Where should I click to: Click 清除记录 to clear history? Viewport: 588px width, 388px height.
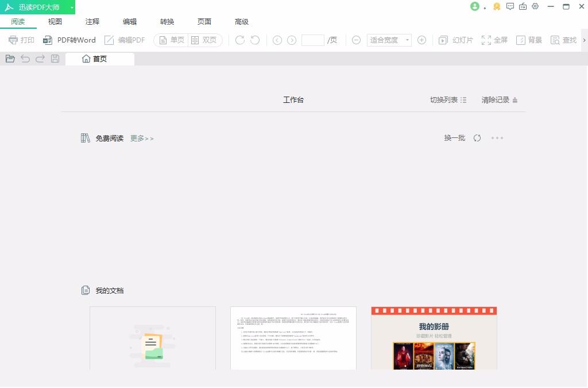pyautogui.click(x=496, y=99)
